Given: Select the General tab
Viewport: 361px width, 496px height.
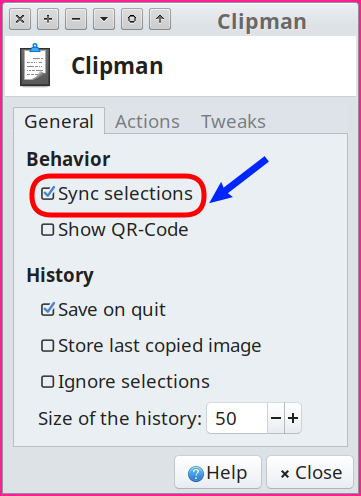Looking at the screenshot, I should click(59, 121).
